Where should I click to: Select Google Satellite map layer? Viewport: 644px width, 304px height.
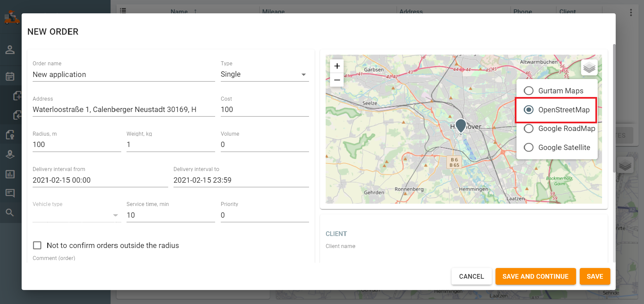[x=528, y=147]
